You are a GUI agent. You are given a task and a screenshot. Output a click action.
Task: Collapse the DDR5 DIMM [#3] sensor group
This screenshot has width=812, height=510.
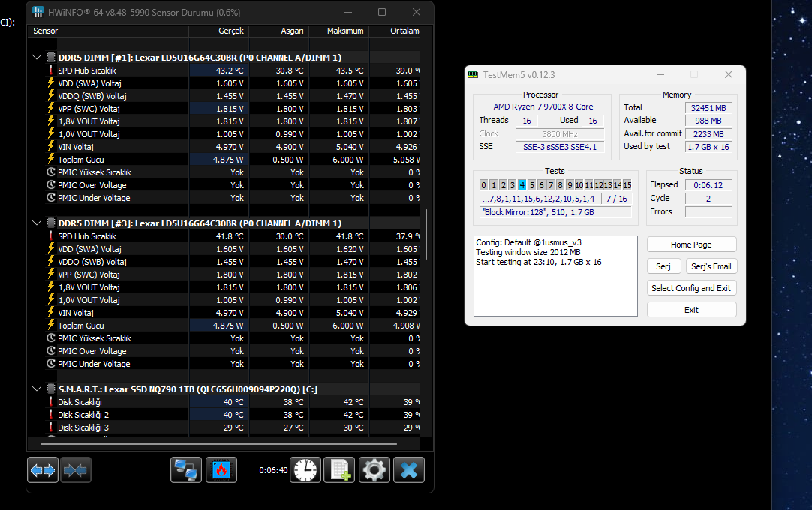37,223
